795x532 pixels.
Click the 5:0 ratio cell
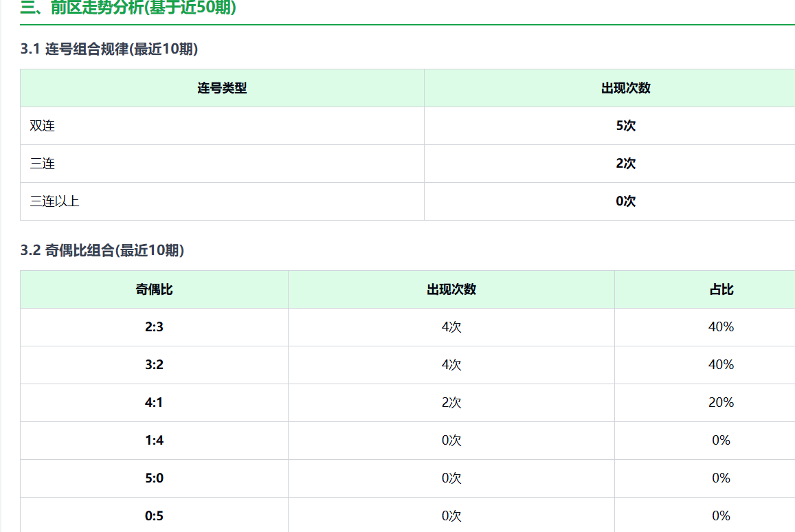[154, 478]
